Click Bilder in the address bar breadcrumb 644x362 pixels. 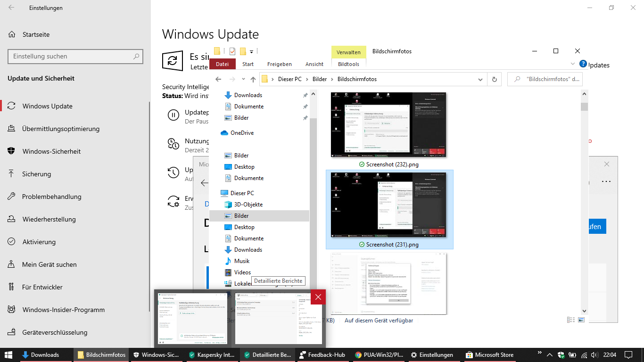point(320,79)
